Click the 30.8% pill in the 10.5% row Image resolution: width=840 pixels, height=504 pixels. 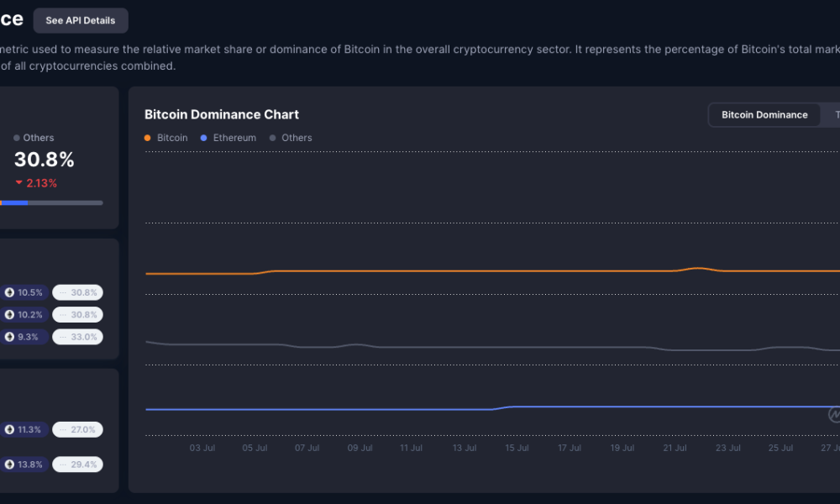pyautogui.click(x=77, y=292)
